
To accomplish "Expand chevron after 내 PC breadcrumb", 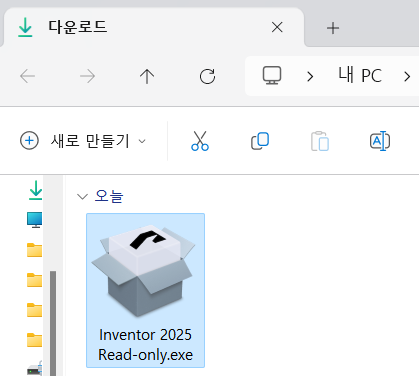I will (407, 76).
